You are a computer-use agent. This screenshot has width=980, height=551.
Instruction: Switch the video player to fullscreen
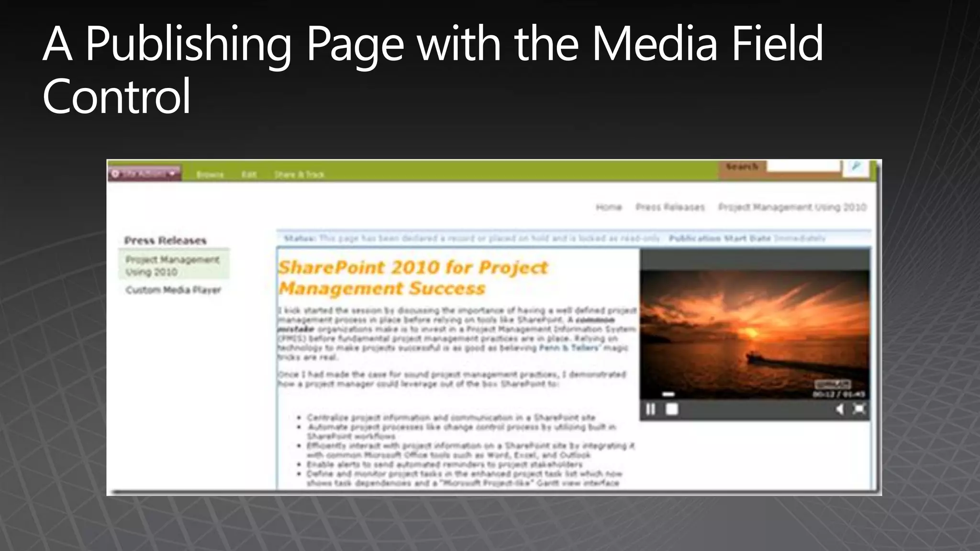pyautogui.click(x=859, y=409)
